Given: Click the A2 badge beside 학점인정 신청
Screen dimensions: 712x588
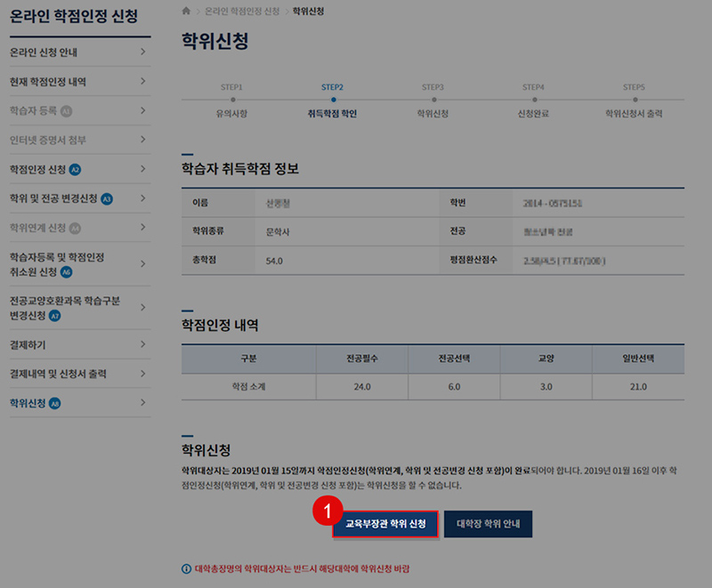Looking at the screenshot, I should (75, 169).
